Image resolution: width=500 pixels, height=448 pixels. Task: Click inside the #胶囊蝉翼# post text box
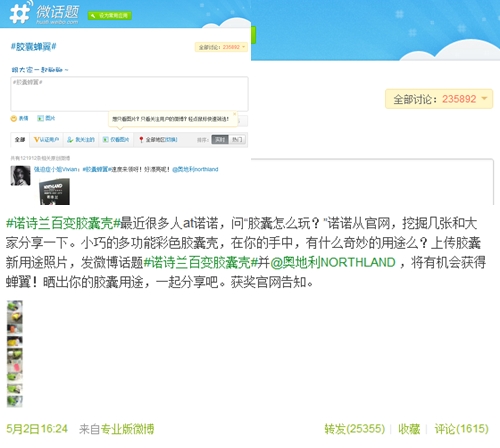pyautogui.click(x=129, y=94)
